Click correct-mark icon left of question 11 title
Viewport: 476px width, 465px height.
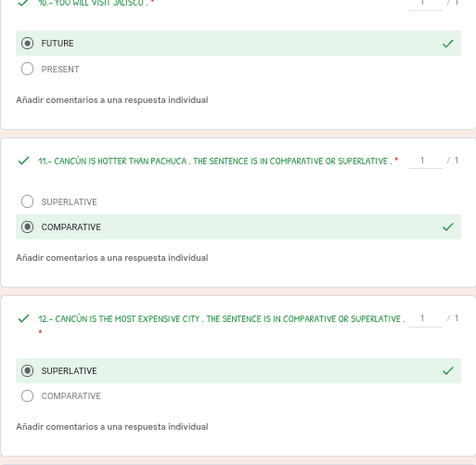(23, 161)
